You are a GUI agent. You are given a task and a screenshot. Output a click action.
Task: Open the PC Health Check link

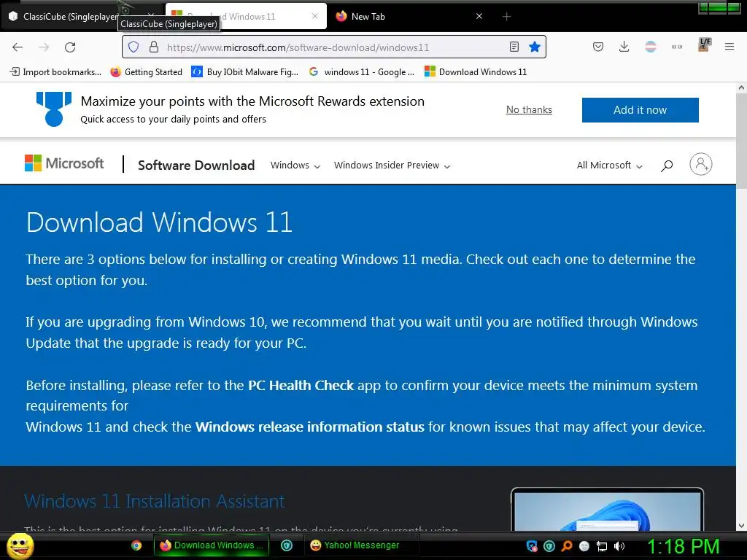click(x=301, y=385)
